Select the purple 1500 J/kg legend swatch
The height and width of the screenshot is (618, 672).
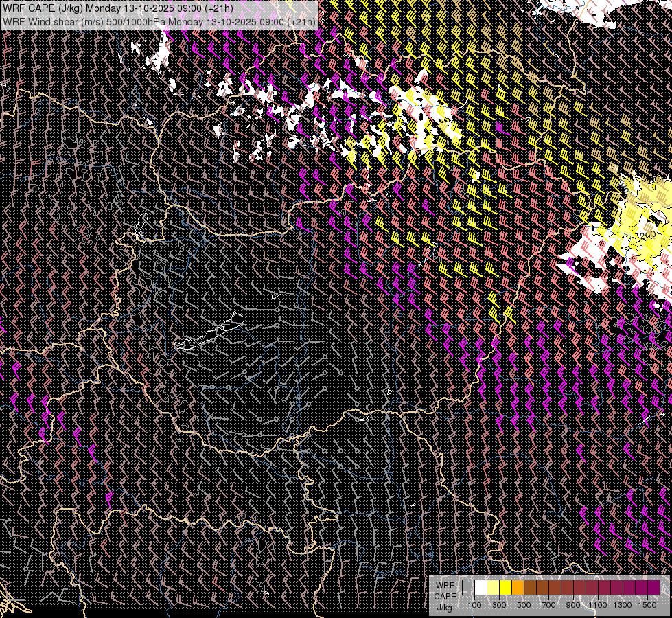pyautogui.click(x=653, y=588)
